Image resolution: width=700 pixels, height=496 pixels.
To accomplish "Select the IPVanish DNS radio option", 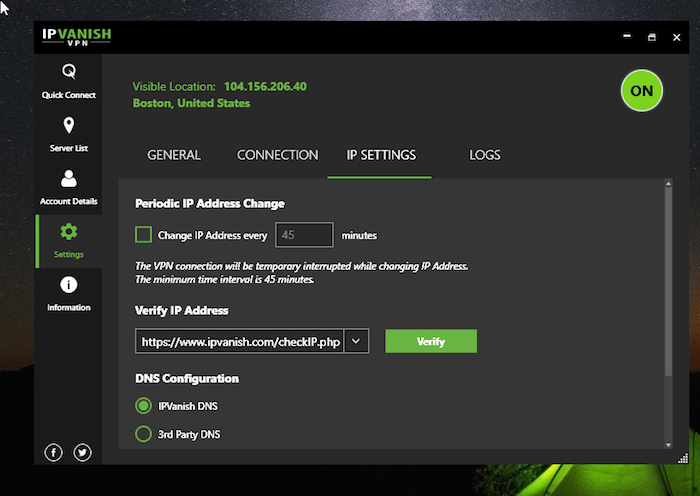I will point(143,406).
